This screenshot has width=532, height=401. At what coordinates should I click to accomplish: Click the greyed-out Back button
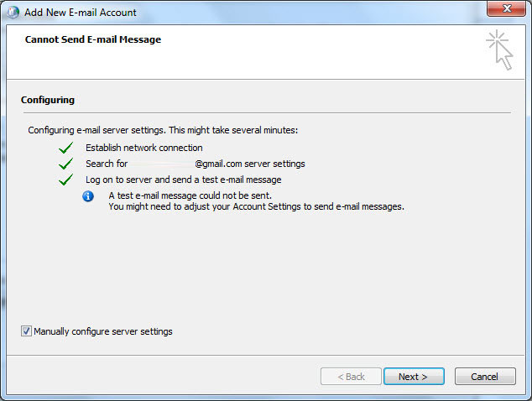[x=351, y=377]
